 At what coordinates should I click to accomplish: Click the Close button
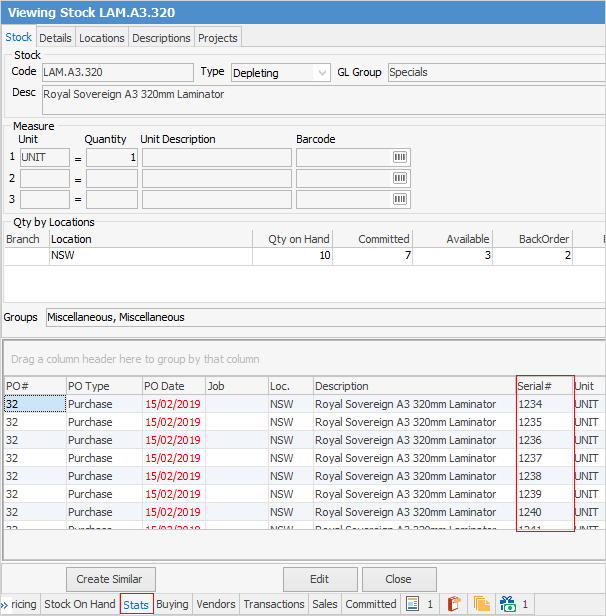(399, 579)
